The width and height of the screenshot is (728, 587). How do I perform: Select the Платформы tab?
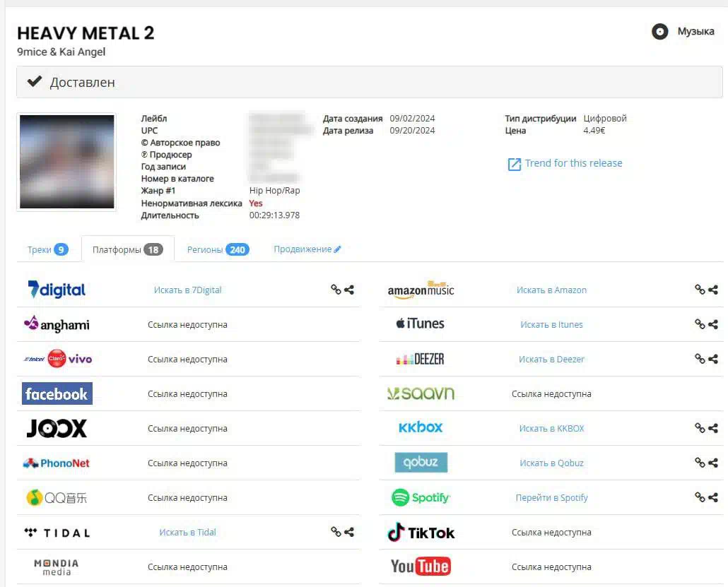(128, 249)
